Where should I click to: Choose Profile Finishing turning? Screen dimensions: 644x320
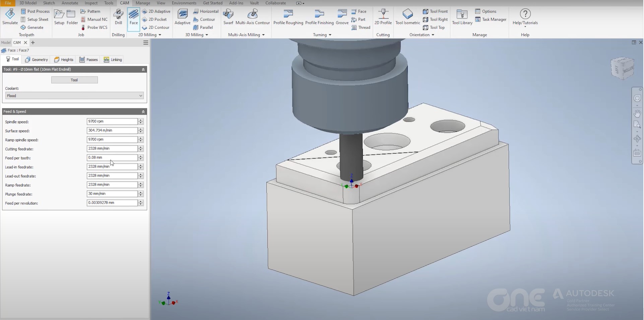coord(319,17)
